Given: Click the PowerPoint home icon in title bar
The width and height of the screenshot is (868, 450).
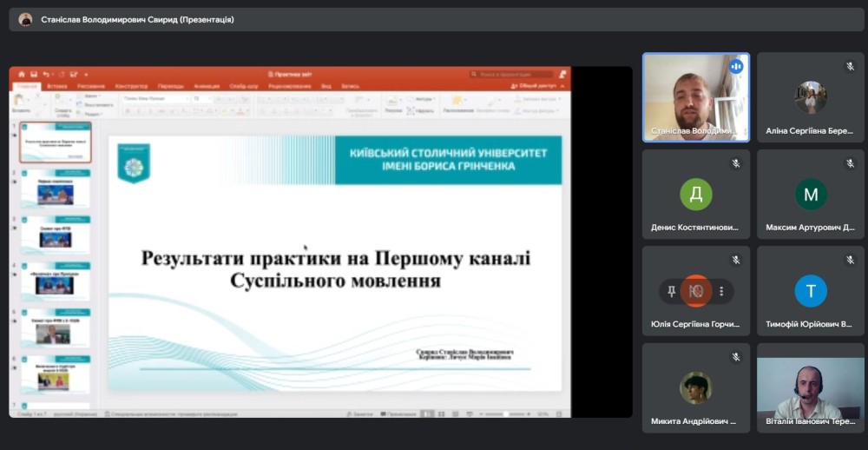Looking at the screenshot, I should click(23, 75).
